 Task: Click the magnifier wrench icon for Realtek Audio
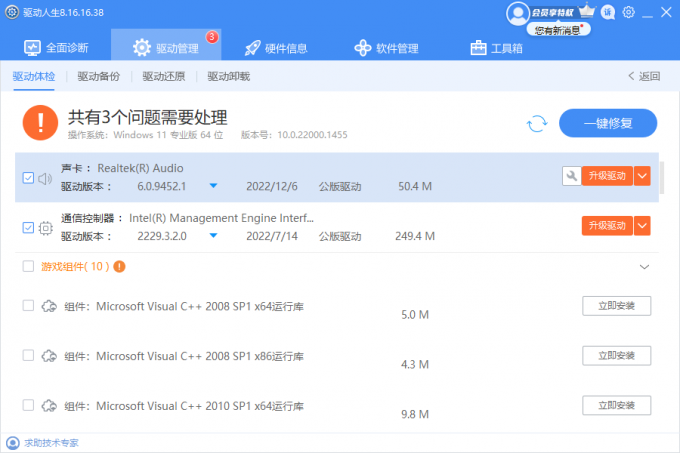572,176
